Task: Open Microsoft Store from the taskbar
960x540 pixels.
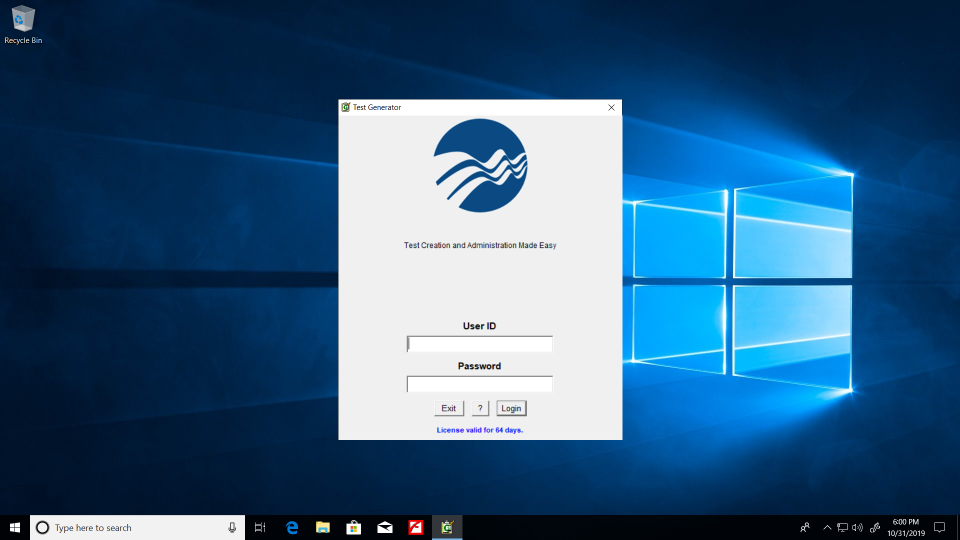Action: (353, 527)
